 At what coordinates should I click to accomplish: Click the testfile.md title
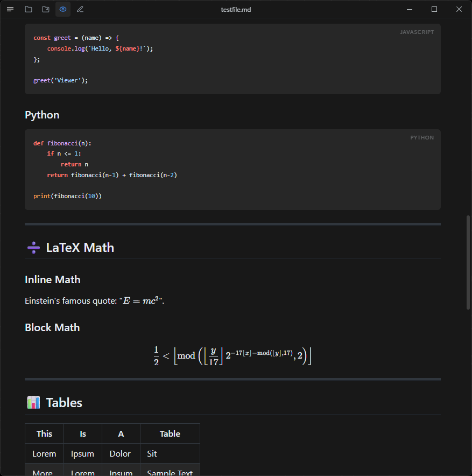(x=236, y=9)
